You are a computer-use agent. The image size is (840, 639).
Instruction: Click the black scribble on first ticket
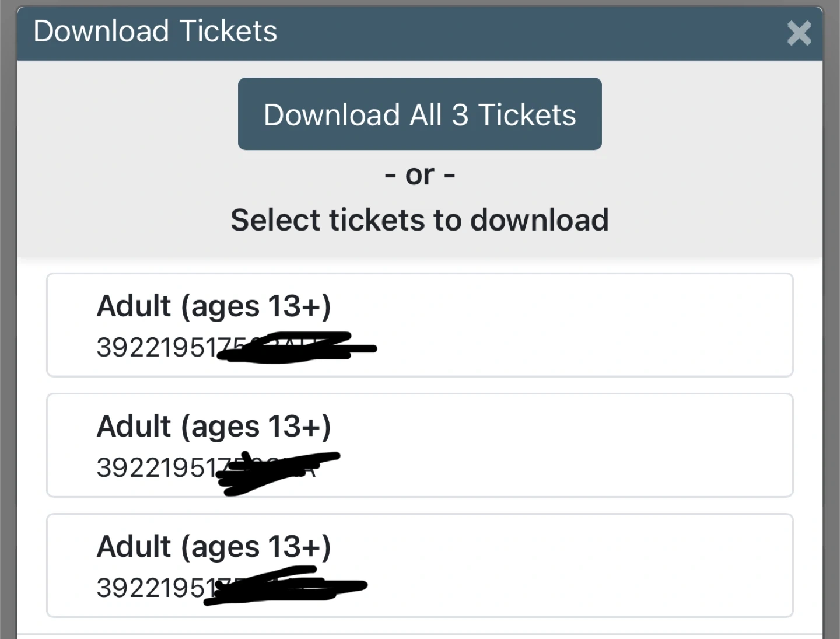click(x=297, y=348)
